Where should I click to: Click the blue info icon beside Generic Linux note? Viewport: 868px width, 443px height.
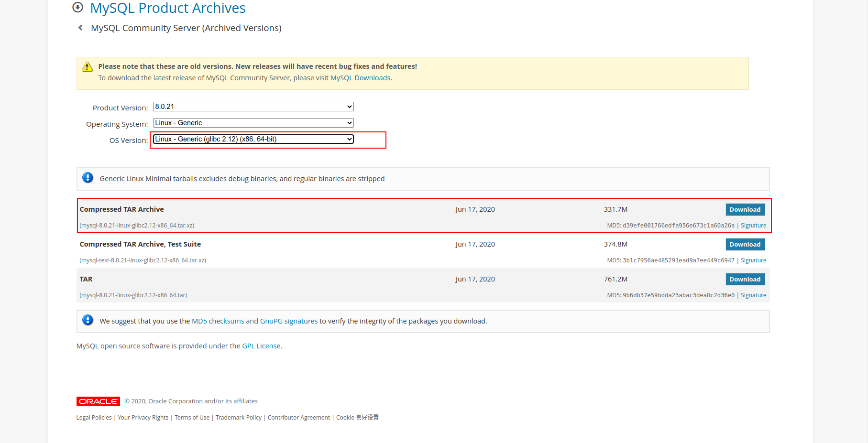pos(88,178)
